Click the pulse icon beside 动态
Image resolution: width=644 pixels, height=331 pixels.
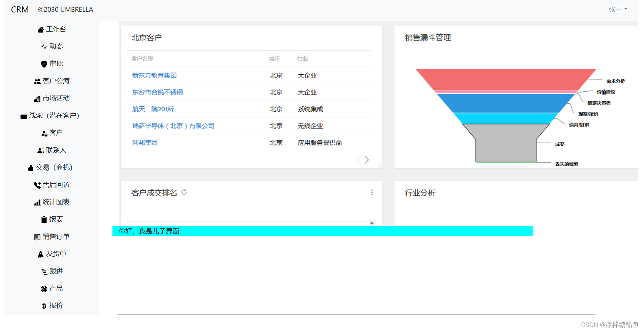coord(44,47)
